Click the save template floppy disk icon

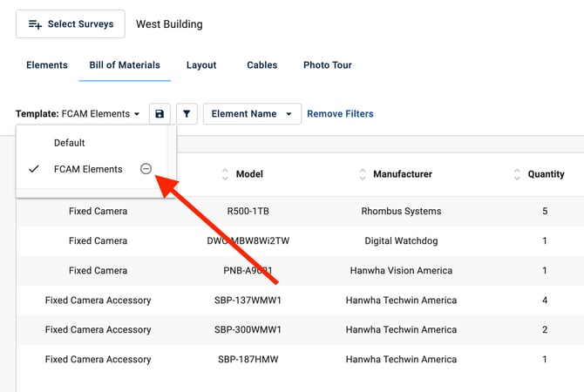click(x=160, y=114)
